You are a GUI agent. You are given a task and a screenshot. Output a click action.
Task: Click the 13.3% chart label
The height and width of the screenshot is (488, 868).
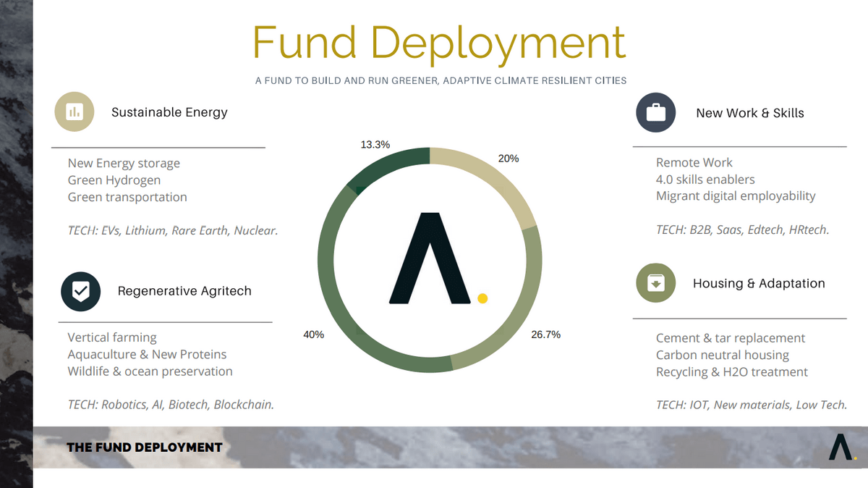375,145
